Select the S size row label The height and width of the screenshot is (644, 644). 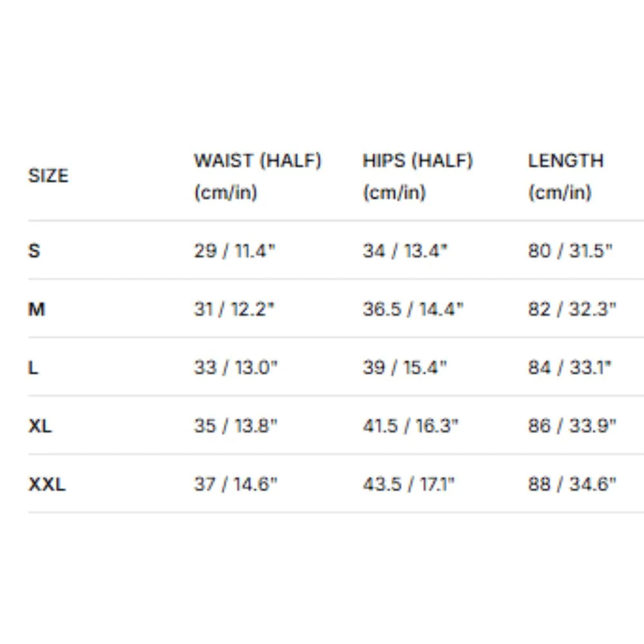(34, 251)
